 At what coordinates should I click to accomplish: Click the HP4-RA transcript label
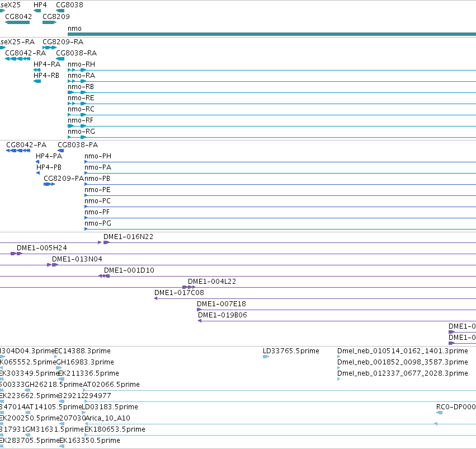coord(47,64)
